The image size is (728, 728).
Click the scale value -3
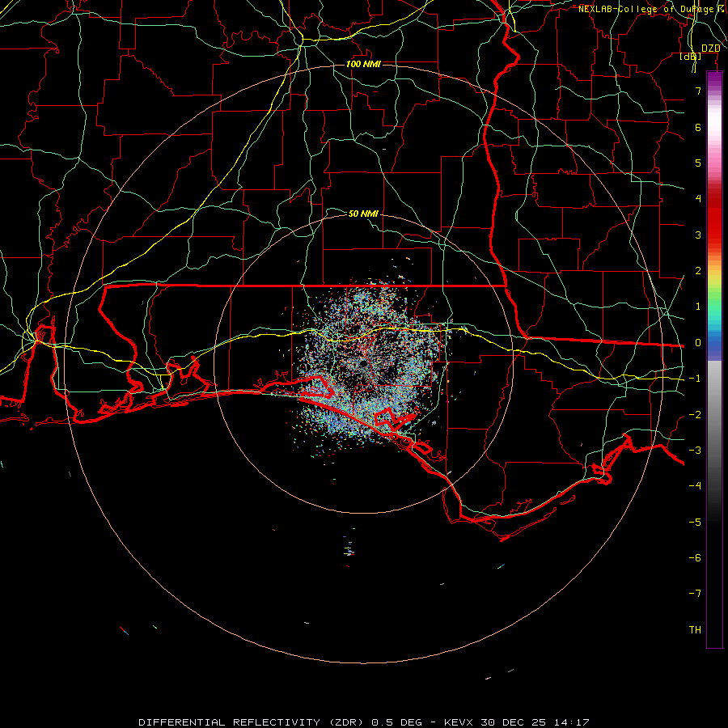point(695,451)
